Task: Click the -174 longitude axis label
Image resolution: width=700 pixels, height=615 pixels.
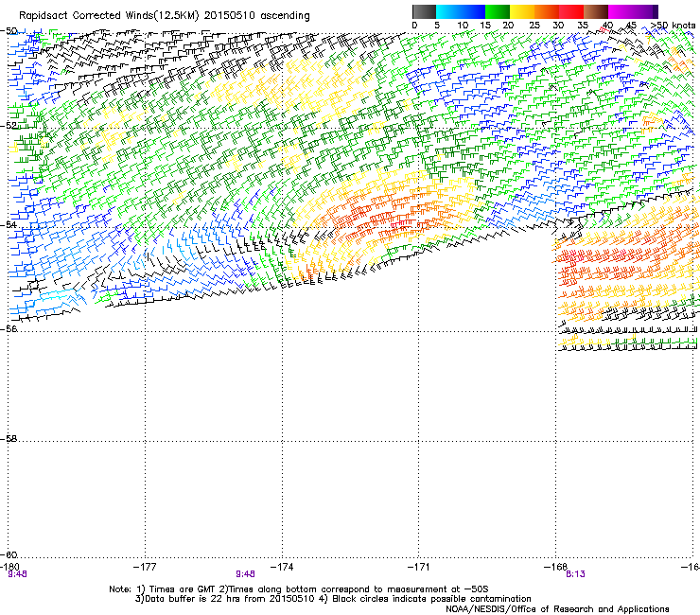Action: pos(282,567)
